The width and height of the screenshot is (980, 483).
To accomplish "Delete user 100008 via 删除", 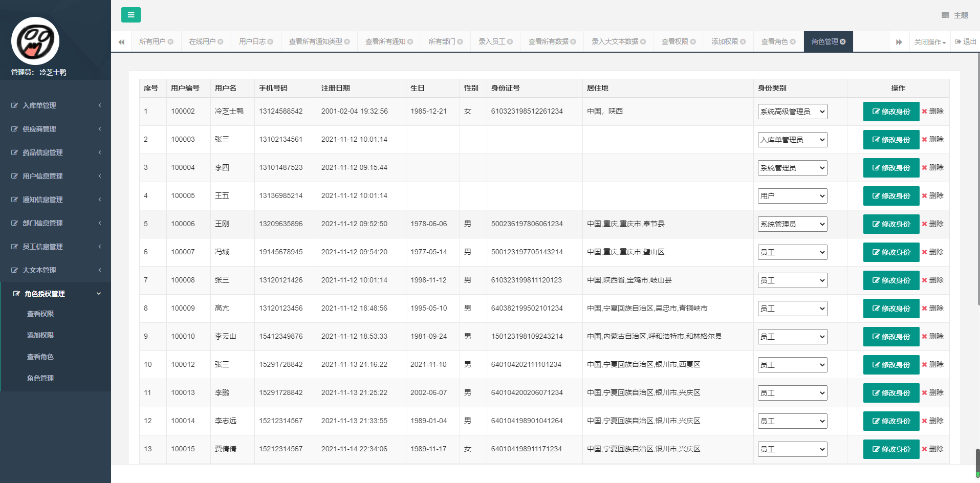I will coord(932,280).
